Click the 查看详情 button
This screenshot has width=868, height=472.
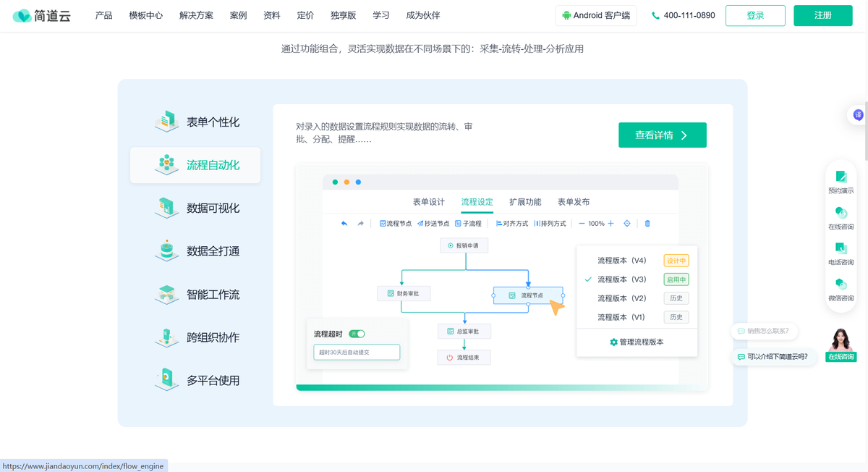coord(663,135)
